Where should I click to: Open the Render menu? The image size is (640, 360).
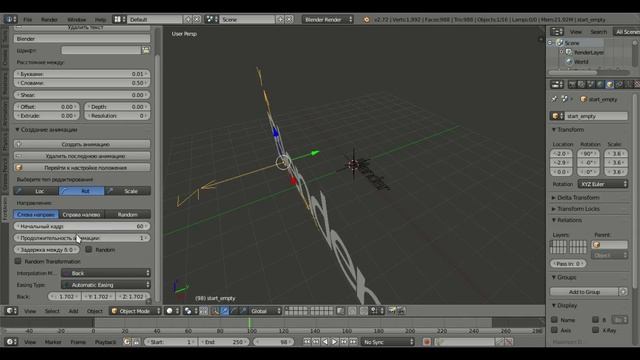[49, 20]
